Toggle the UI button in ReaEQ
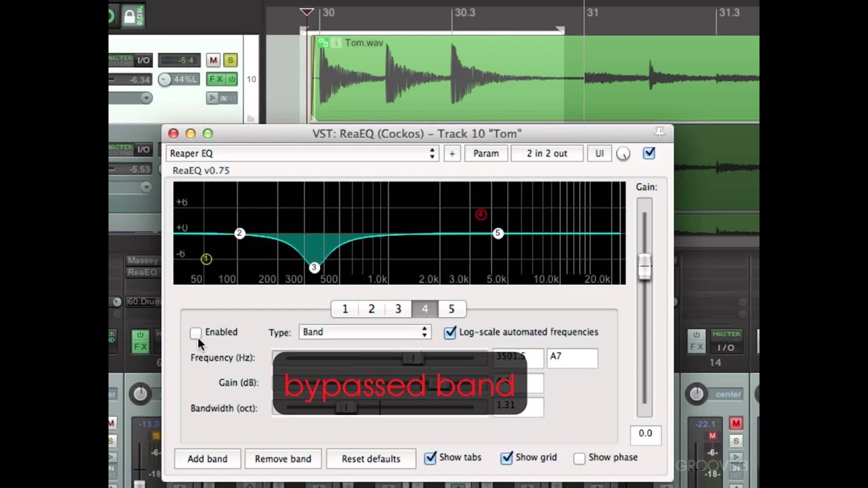 [599, 154]
